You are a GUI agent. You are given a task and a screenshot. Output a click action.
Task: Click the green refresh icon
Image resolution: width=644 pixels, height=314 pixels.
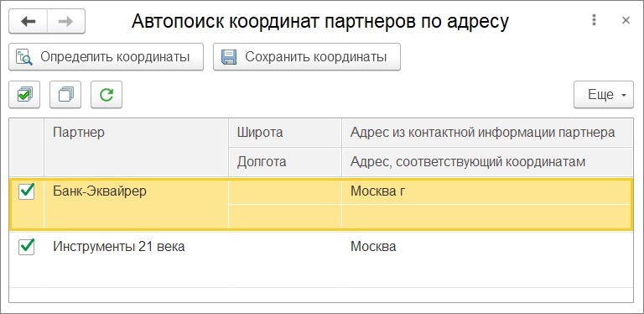106,95
